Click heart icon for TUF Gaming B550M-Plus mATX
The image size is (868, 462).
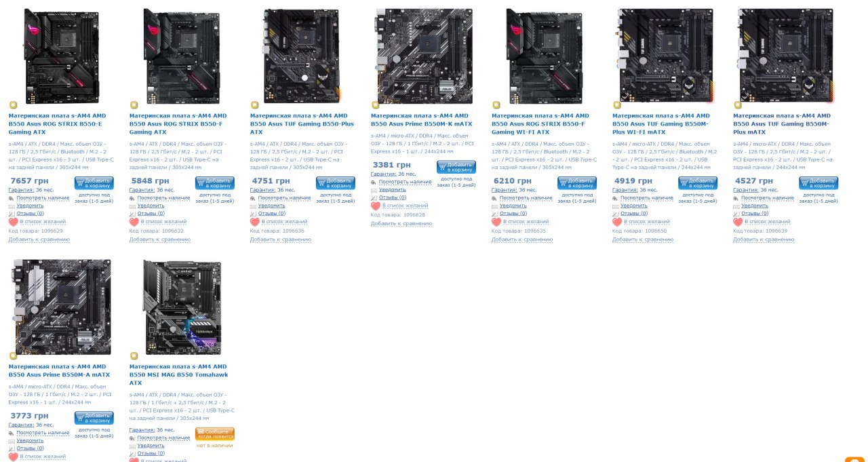(x=738, y=222)
